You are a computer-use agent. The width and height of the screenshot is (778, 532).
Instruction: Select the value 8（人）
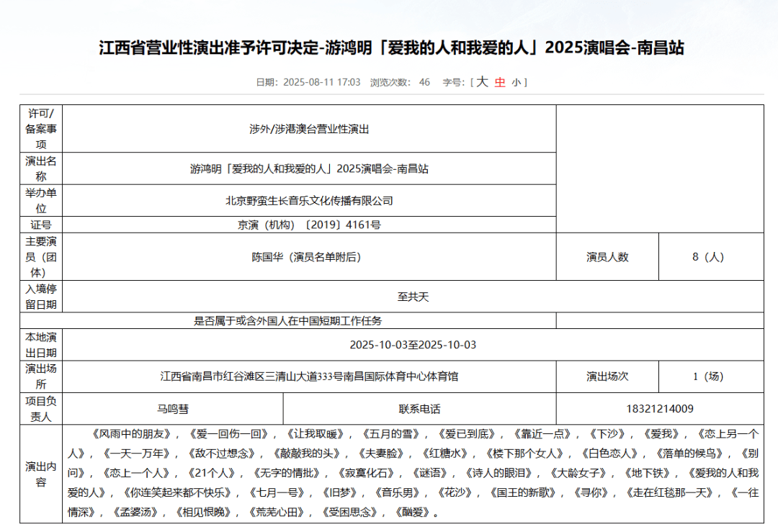(709, 257)
